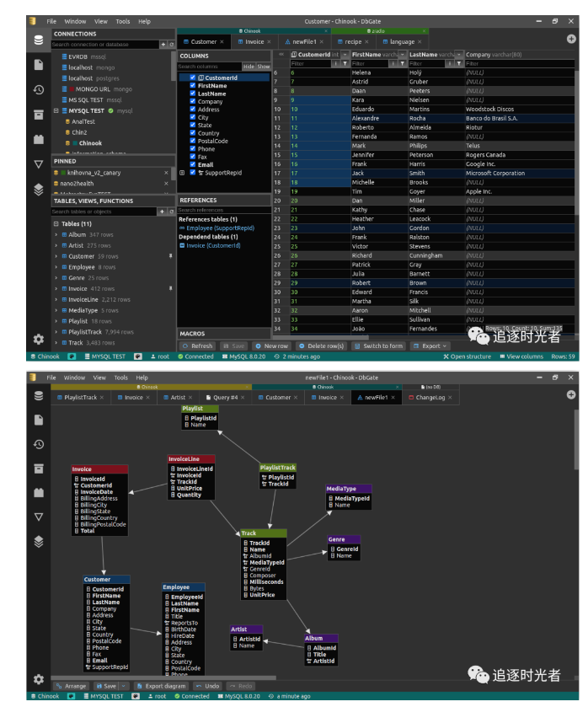
Task: Toggle the Address column checkbox
Action: [193, 109]
